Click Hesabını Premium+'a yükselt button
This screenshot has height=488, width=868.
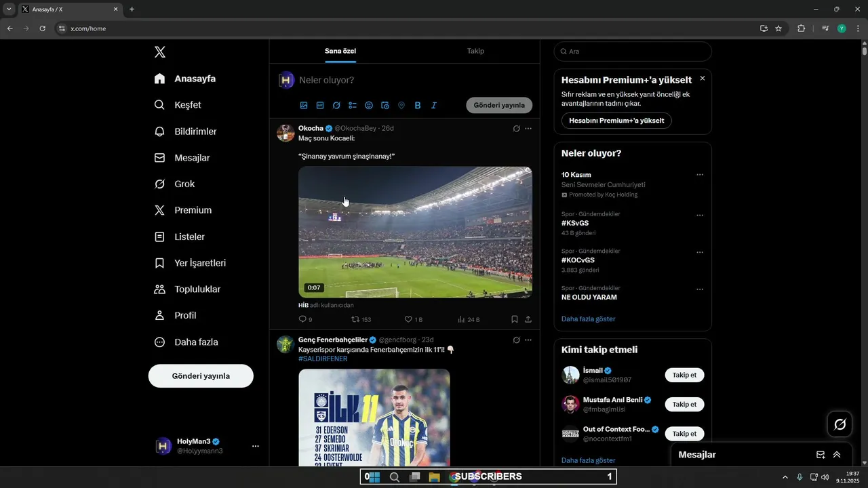click(x=616, y=121)
